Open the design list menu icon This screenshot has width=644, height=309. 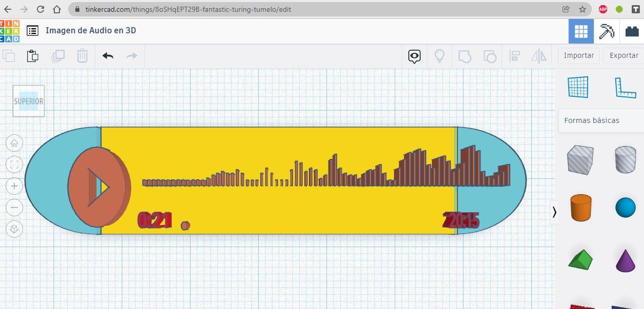pos(32,31)
